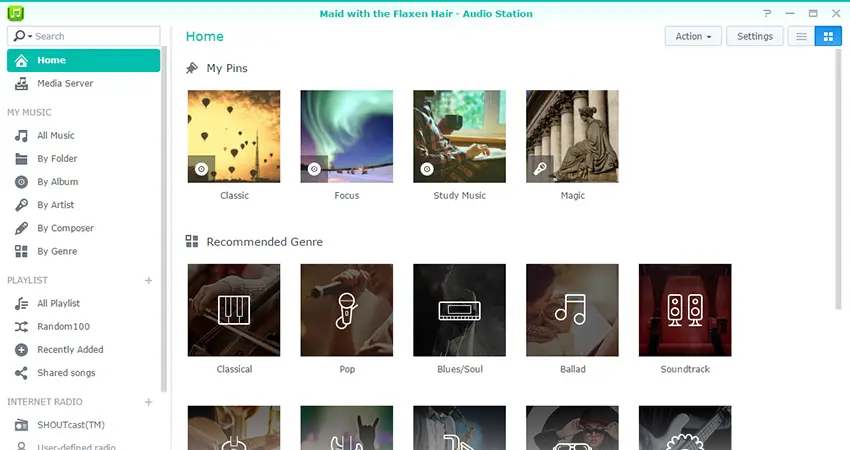Click the My Pins heading

point(227,68)
